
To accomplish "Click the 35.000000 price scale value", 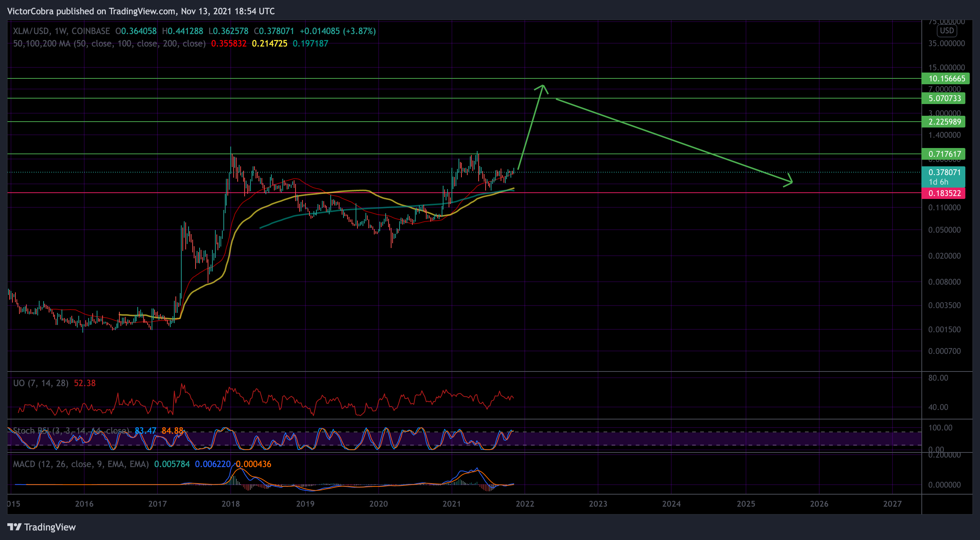I will [947, 43].
